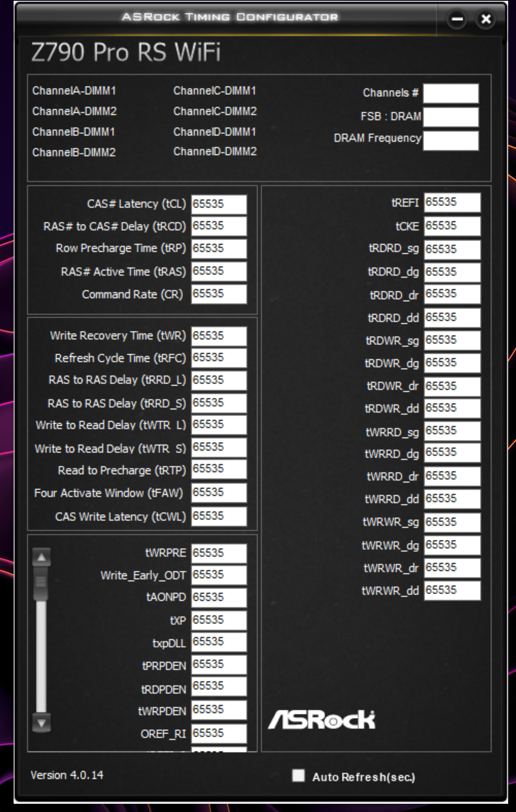Click the ChannelA-DIMM1 label
Screen dimensions: 516x812
pyautogui.click(x=74, y=91)
